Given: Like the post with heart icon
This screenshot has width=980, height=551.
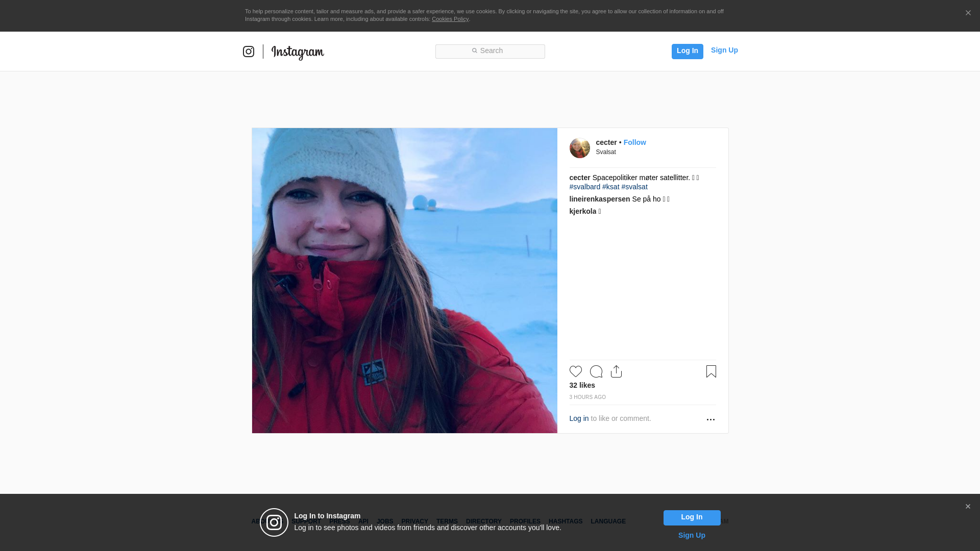Looking at the screenshot, I should [x=575, y=371].
